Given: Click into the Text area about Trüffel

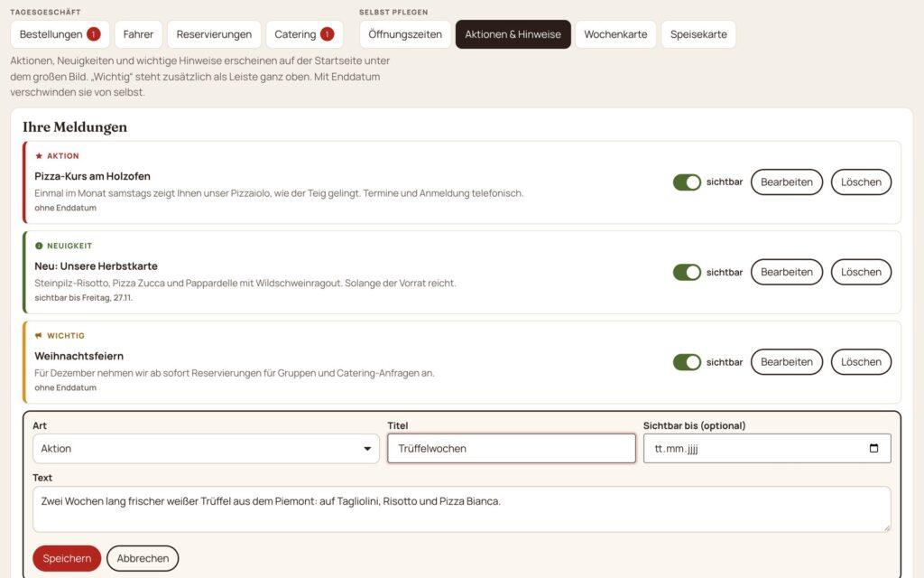Looking at the screenshot, I should tap(461, 509).
